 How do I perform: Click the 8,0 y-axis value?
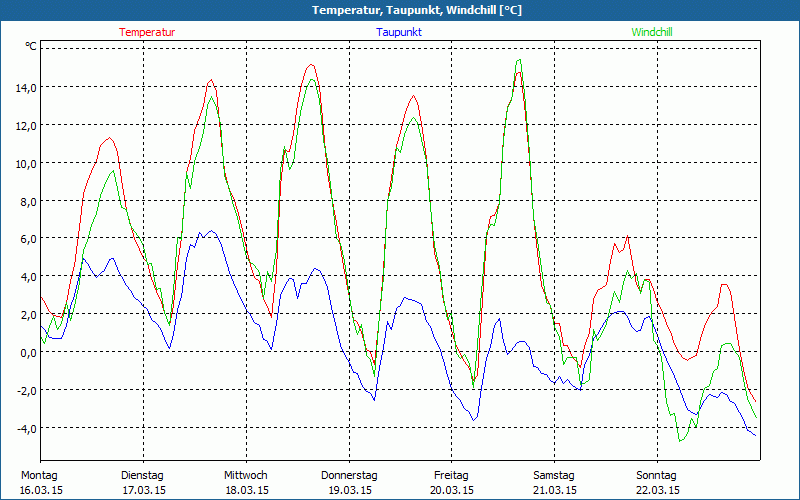[29, 202]
